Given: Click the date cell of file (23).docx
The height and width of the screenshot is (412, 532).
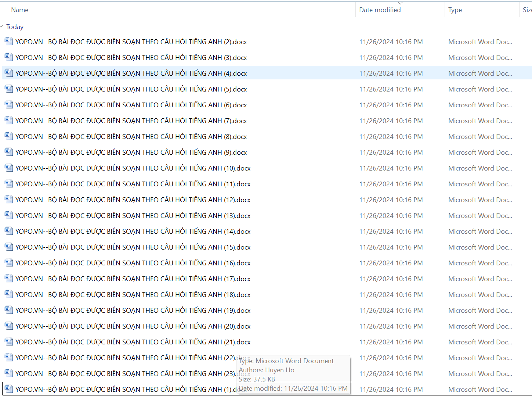Looking at the screenshot, I should (x=391, y=374).
